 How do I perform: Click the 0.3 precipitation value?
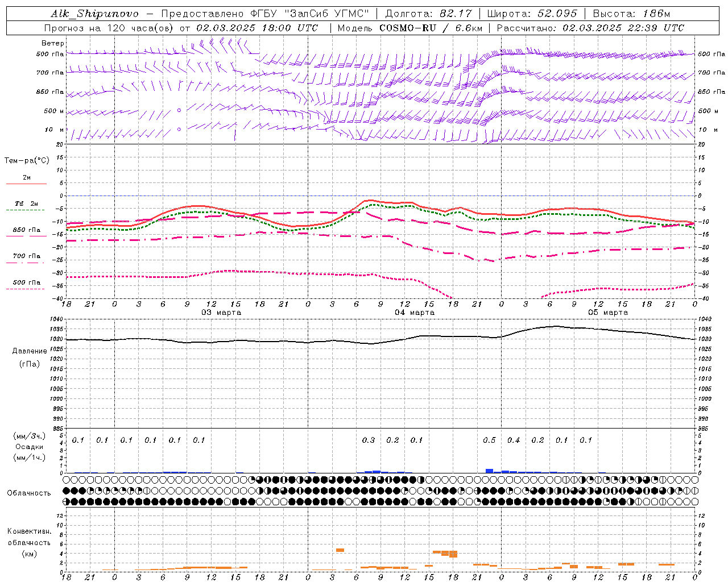tap(369, 440)
